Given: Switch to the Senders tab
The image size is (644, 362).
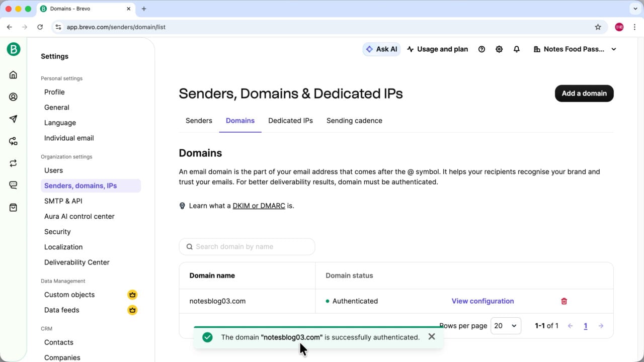Looking at the screenshot, I should 199,121.
